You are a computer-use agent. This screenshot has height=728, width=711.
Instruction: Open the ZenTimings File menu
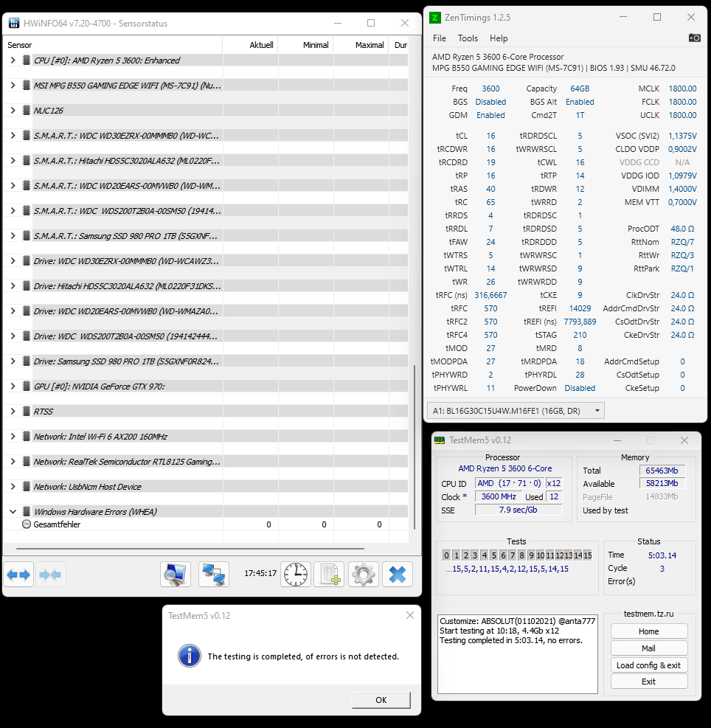439,38
